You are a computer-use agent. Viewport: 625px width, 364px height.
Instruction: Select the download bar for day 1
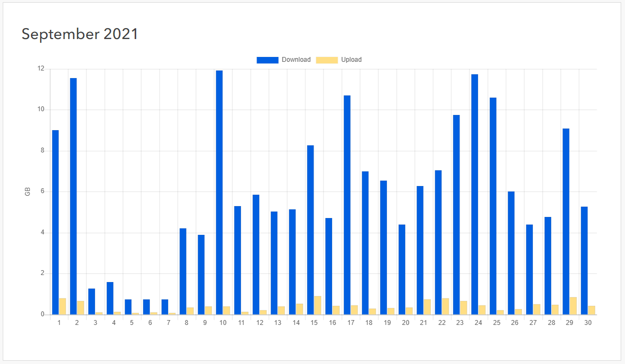coord(55,222)
